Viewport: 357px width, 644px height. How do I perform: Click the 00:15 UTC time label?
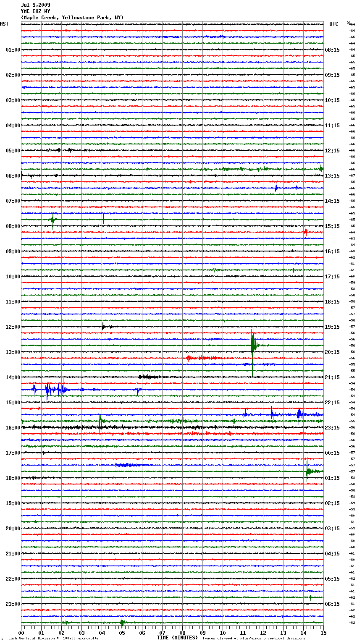[x=332, y=453]
